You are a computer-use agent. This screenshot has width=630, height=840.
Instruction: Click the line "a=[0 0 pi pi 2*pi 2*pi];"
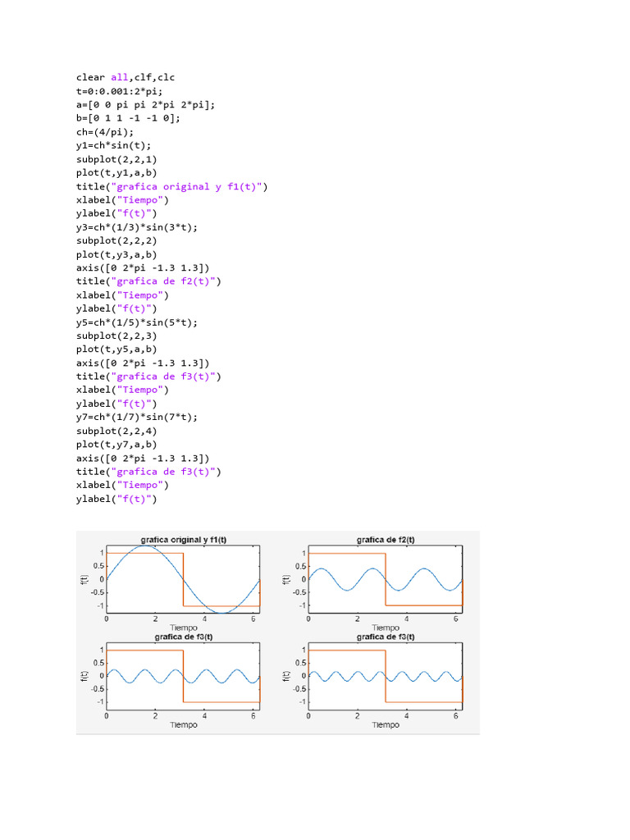point(145,105)
